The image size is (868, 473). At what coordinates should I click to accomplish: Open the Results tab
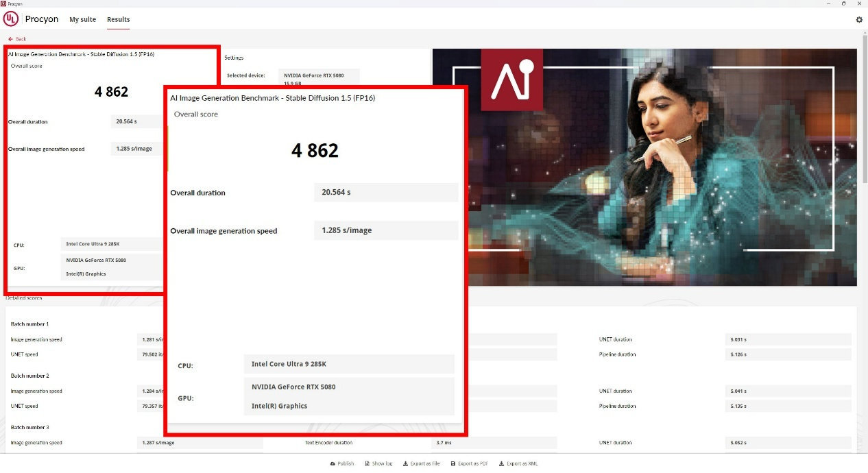click(x=118, y=19)
